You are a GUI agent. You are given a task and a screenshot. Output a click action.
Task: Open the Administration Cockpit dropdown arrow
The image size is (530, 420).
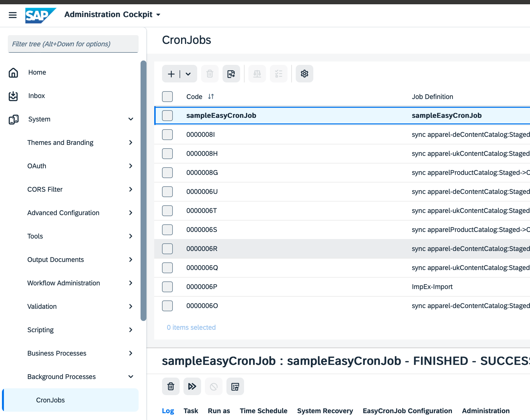click(x=159, y=15)
